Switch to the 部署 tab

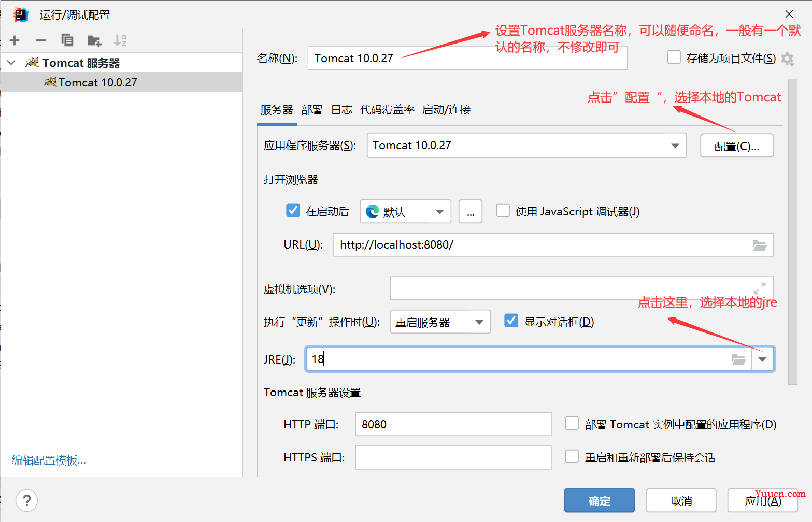click(312, 110)
